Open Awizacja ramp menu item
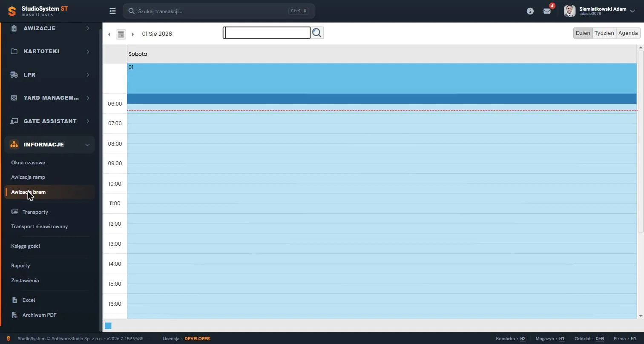Image resolution: width=644 pixels, height=344 pixels. 28,177
